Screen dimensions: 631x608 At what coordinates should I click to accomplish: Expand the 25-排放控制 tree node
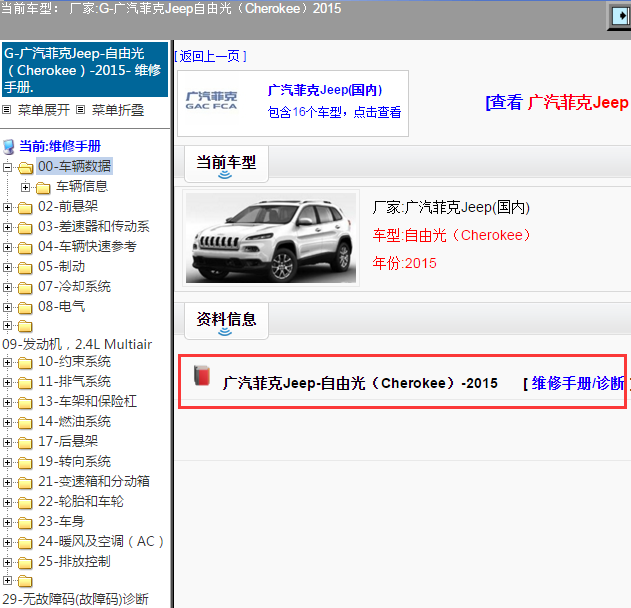(7, 562)
